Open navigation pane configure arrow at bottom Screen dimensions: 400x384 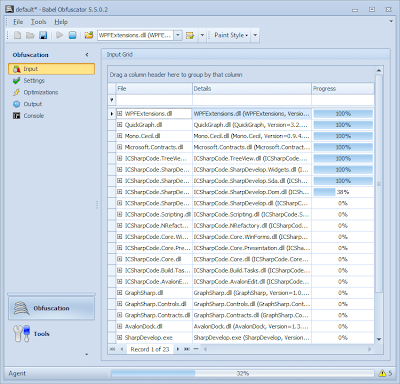87,354
